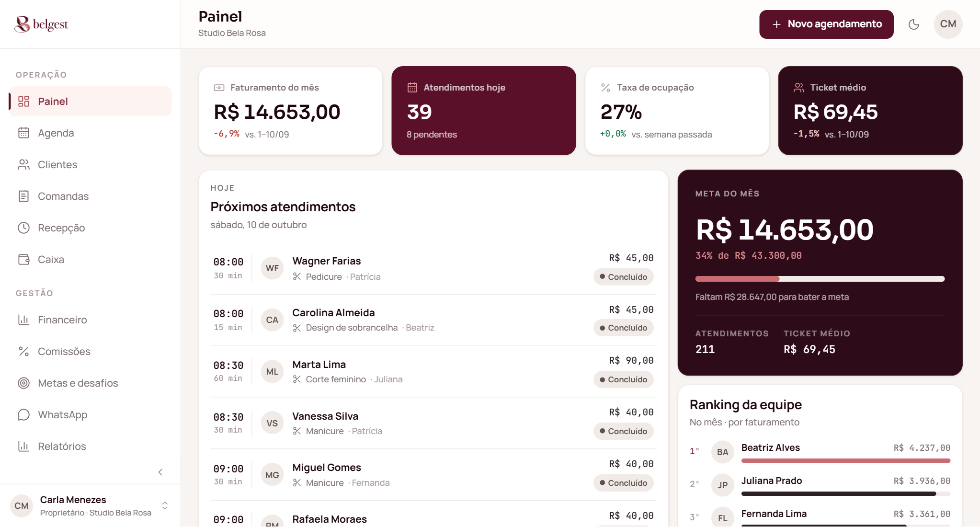Click the Caixa wallet icon

click(x=23, y=259)
